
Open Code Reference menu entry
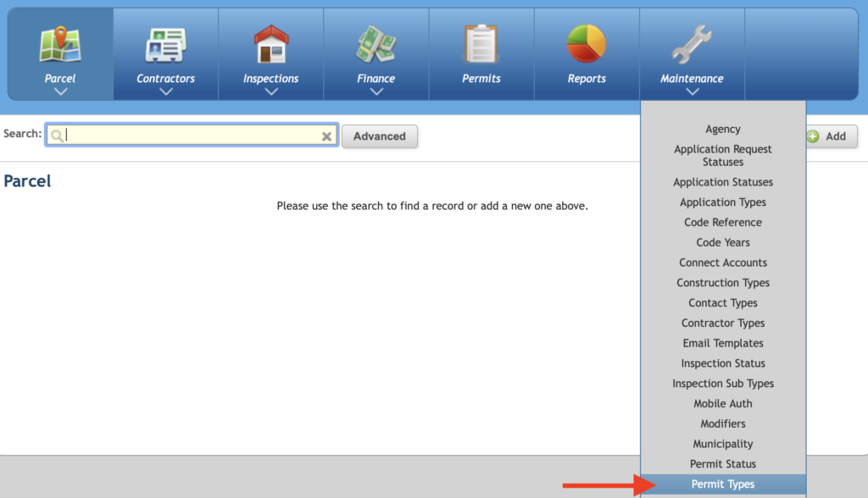[723, 223]
